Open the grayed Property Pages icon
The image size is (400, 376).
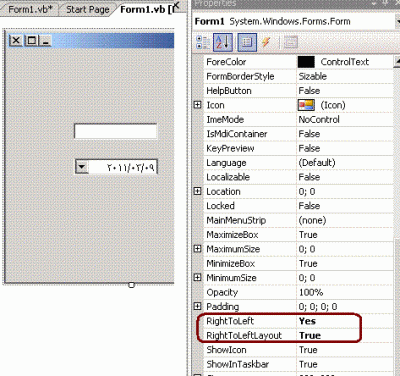pos(291,42)
